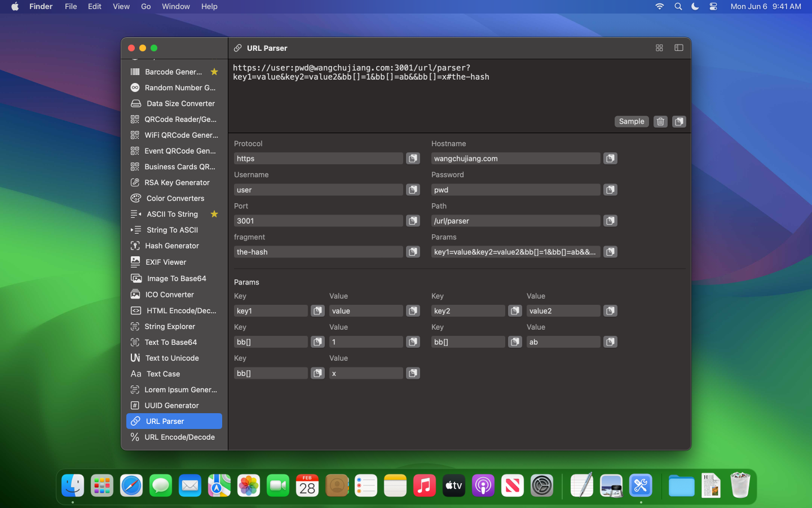Select HTML Encode/Decode tool
Viewport: 812px width, 508px height.
point(174,310)
